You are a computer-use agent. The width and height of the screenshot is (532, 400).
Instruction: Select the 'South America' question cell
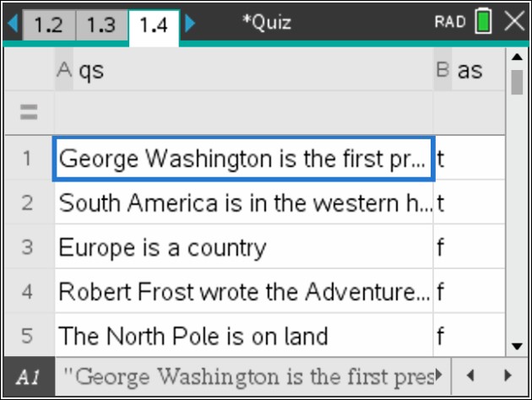243,203
